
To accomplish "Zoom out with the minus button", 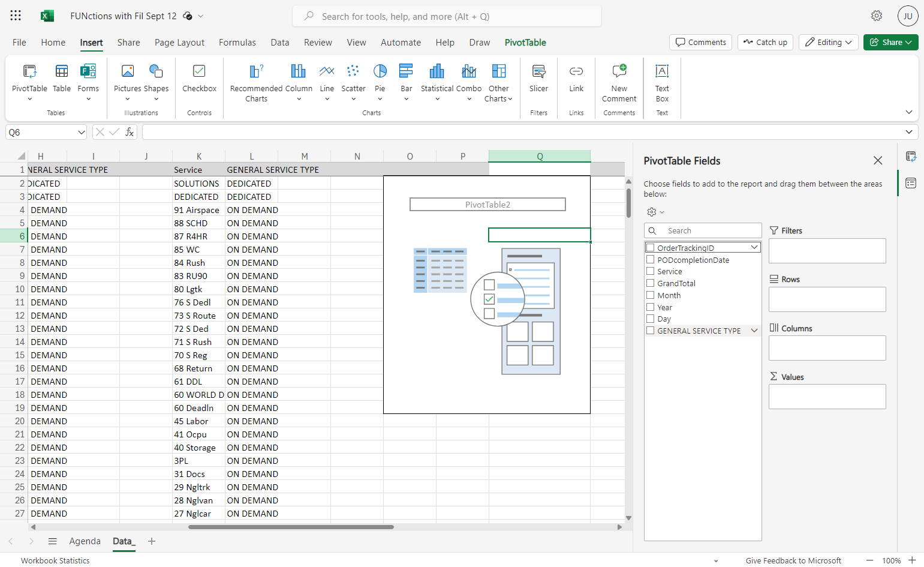I will (x=869, y=560).
